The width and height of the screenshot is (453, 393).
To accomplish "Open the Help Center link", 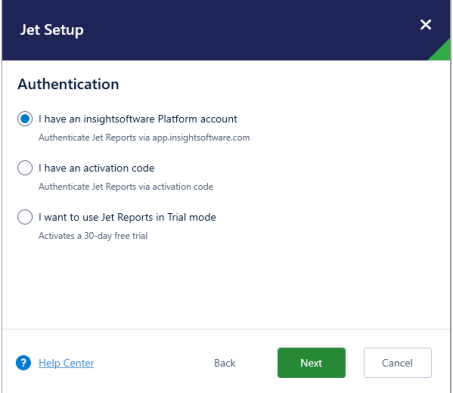I will [x=66, y=363].
